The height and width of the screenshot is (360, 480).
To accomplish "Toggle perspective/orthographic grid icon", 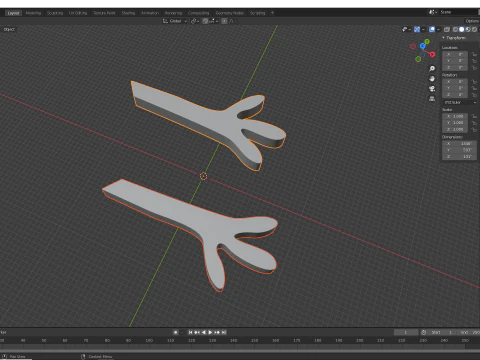I will (432, 99).
